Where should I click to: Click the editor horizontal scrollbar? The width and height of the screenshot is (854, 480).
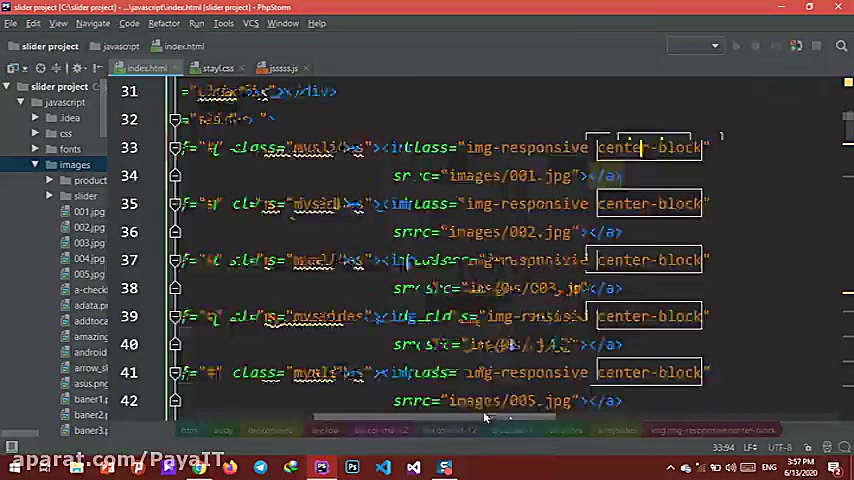click(430, 418)
